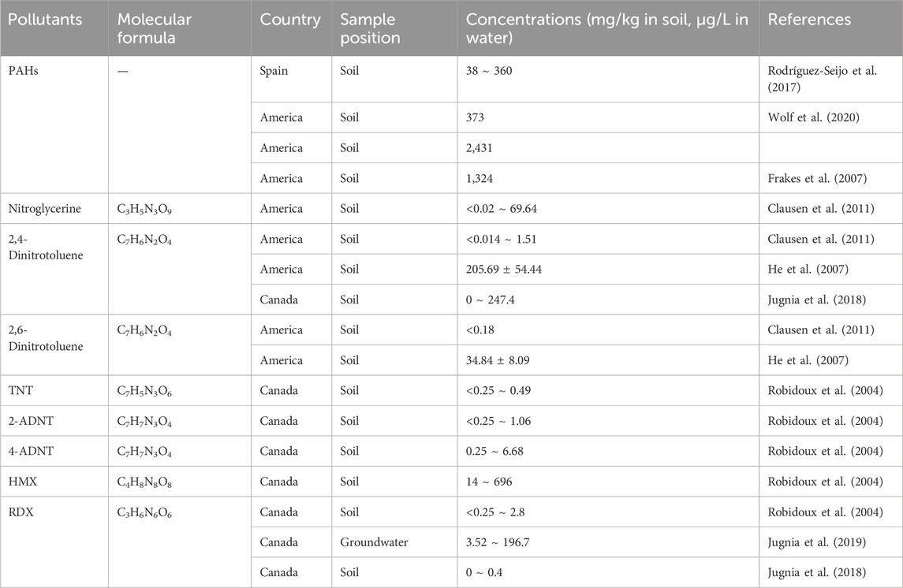Select the Spain country cell

coord(274,71)
